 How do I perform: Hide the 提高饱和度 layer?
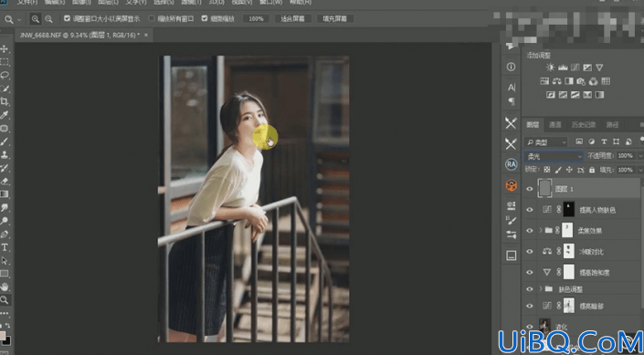point(530,272)
